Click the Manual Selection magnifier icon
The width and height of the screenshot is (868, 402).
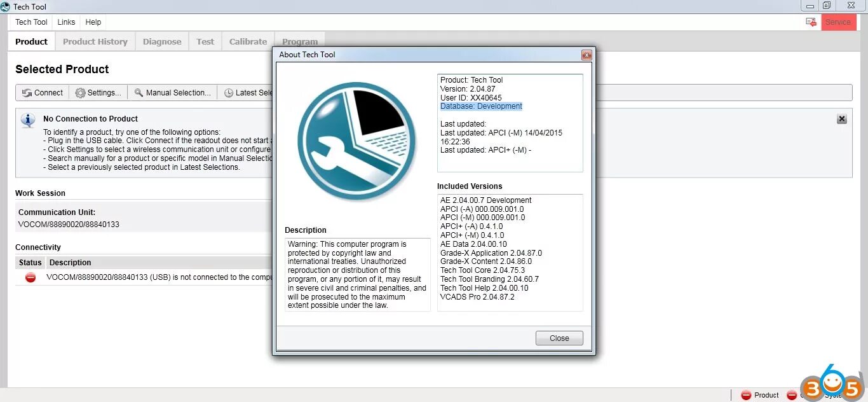139,93
